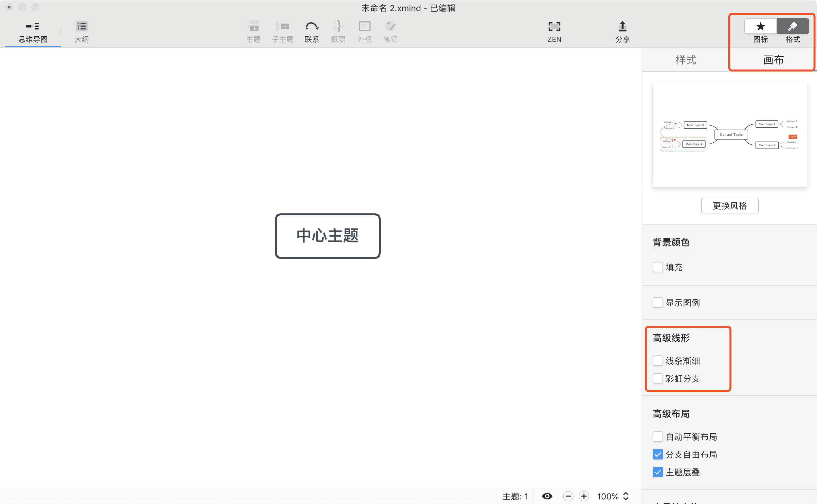
Task: Enable 彩虹分支 rainbow branches
Action: [x=657, y=378]
